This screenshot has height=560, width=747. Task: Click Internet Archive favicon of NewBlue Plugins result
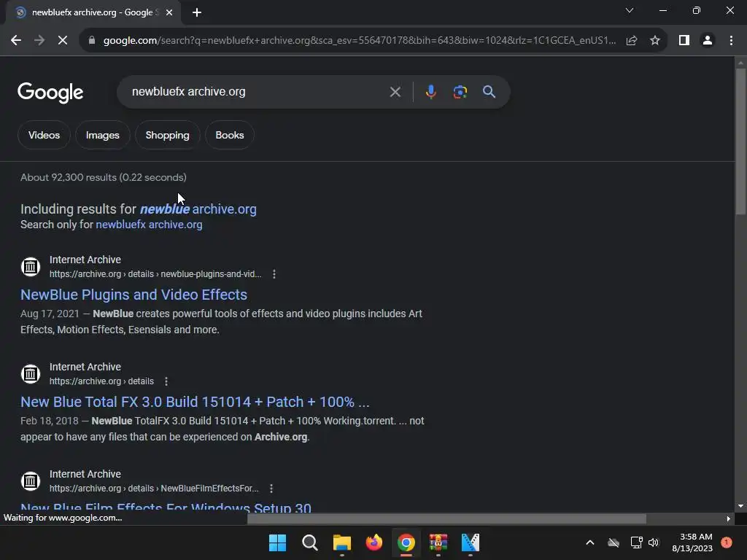coord(31,267)
